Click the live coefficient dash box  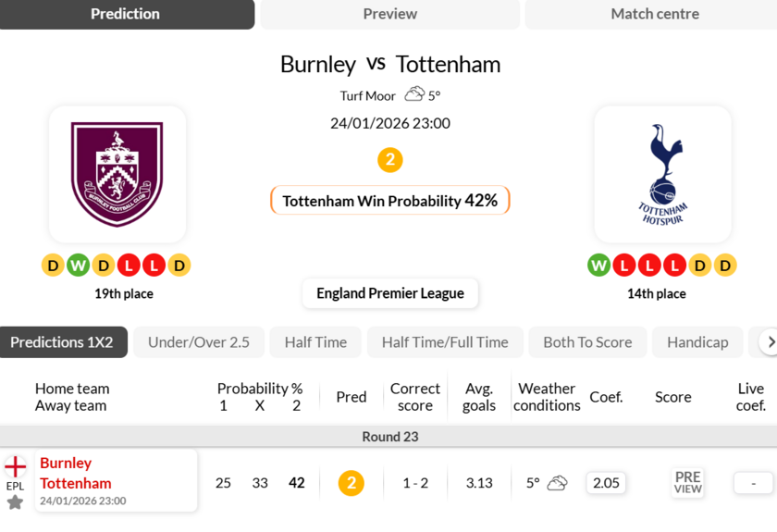753,483
